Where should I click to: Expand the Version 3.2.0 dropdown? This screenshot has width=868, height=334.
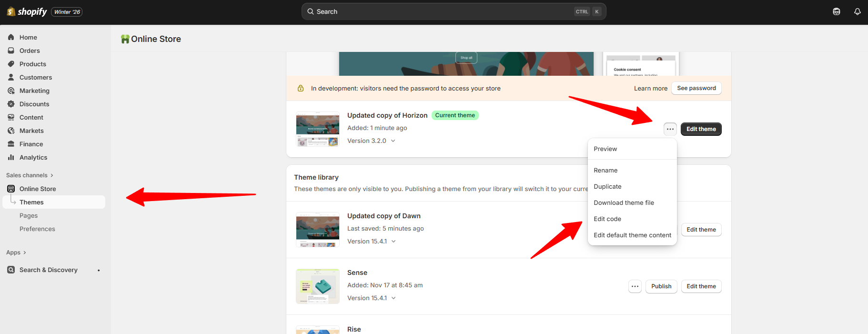[393, 141]
